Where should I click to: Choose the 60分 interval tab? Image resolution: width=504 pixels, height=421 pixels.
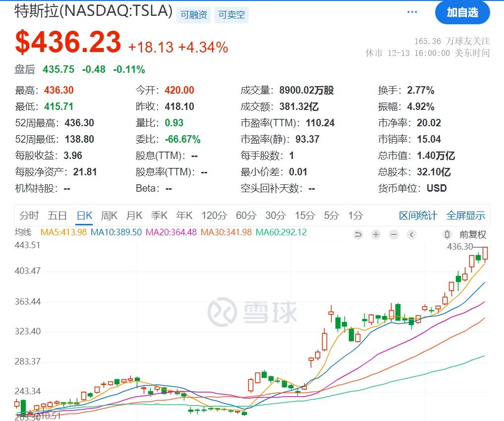[246, 215]
